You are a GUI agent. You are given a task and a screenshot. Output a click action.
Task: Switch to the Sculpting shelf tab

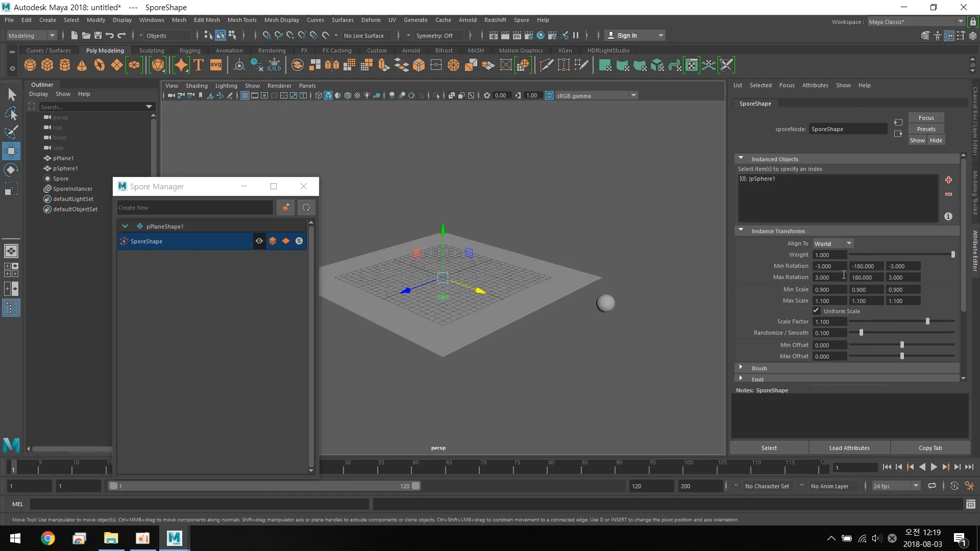(152, 51)
